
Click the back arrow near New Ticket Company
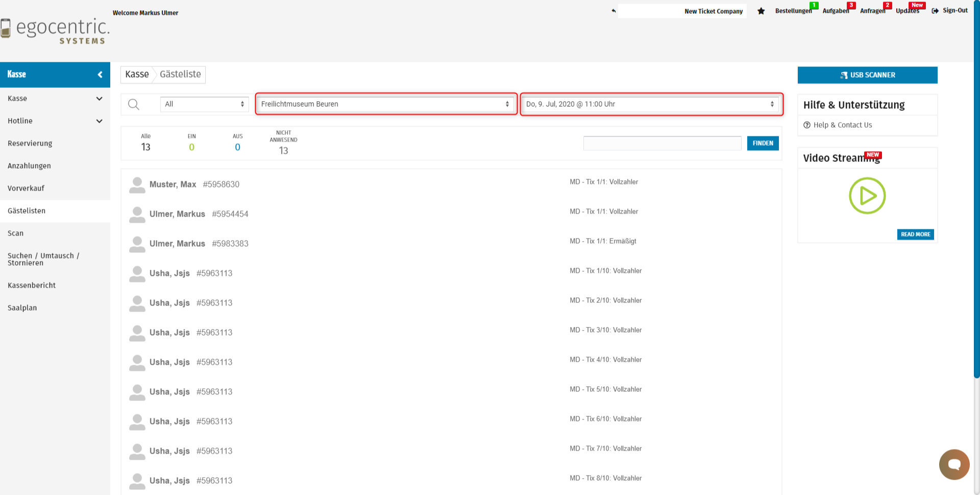pos(614,11)
